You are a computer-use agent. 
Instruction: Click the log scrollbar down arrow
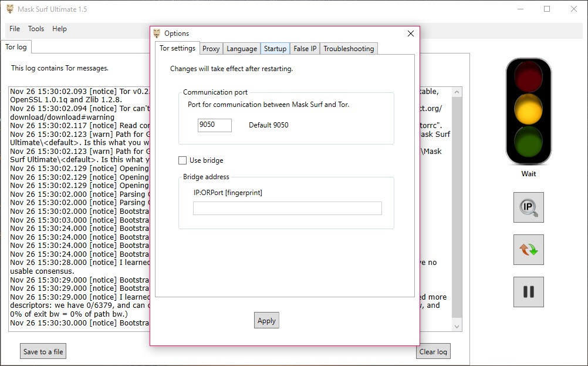(457, 327)
